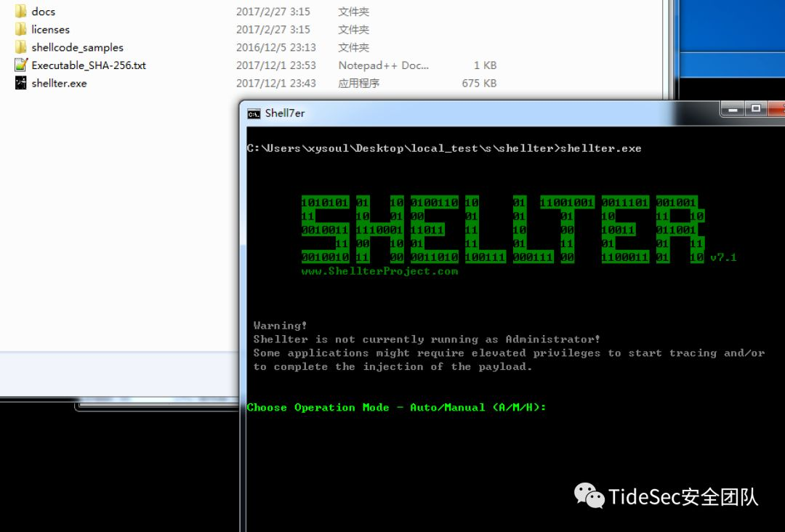The width and height of the screenshot is (785, 532).
Task: Click the 2017/2/27 3:15 date of docs
Action: tap(273, 11)
